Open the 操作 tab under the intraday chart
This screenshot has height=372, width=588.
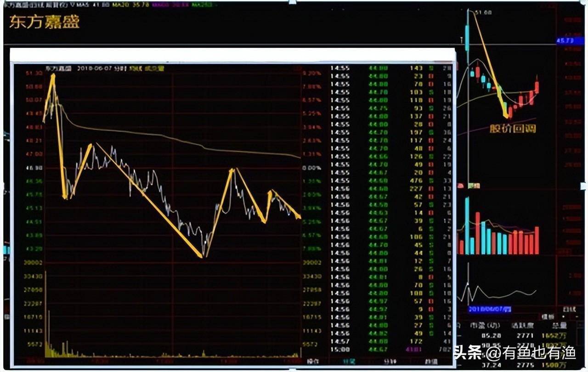pos(312,361)
